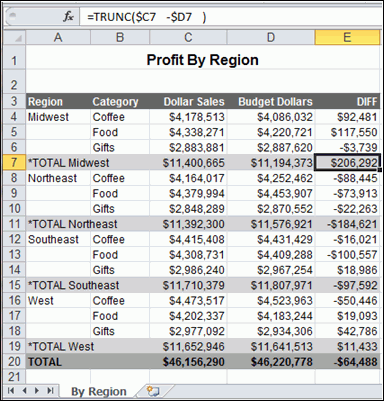Select the Southeast cell

(58, 239)
